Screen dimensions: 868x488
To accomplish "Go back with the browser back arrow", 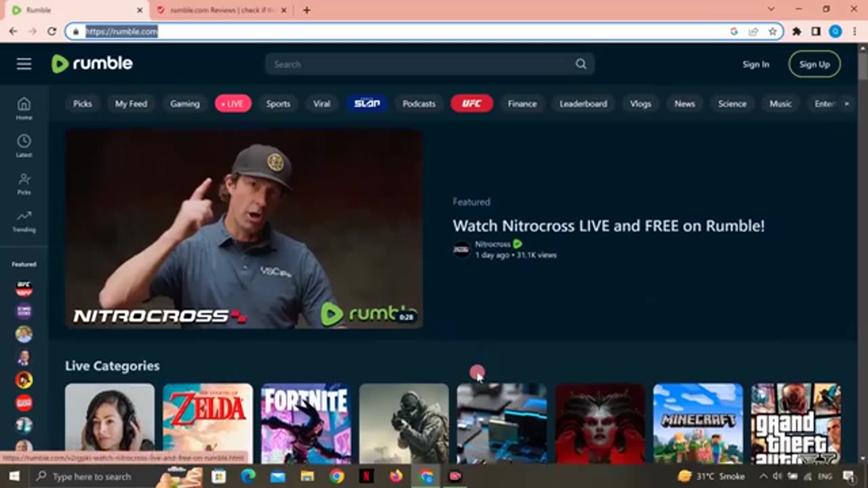I will point(14,31).
